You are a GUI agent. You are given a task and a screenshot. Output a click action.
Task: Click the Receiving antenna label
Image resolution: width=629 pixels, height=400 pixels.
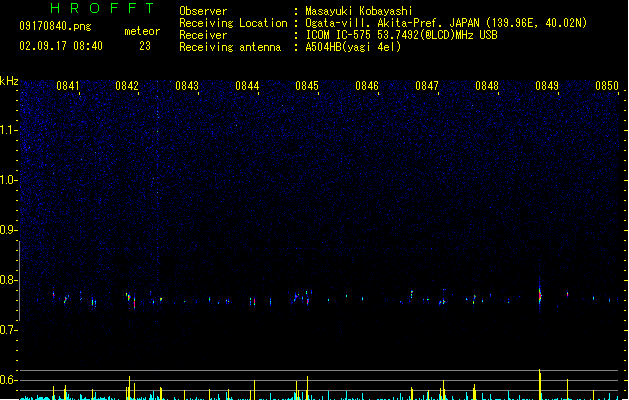pyautogui.click(x=230, y=47)
